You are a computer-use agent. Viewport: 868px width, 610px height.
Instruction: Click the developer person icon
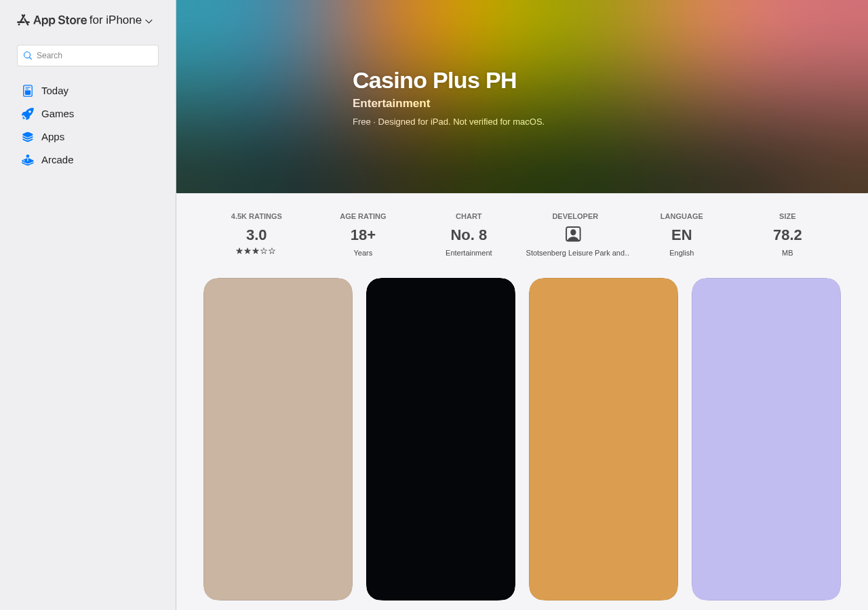click(x=573, y=234)
